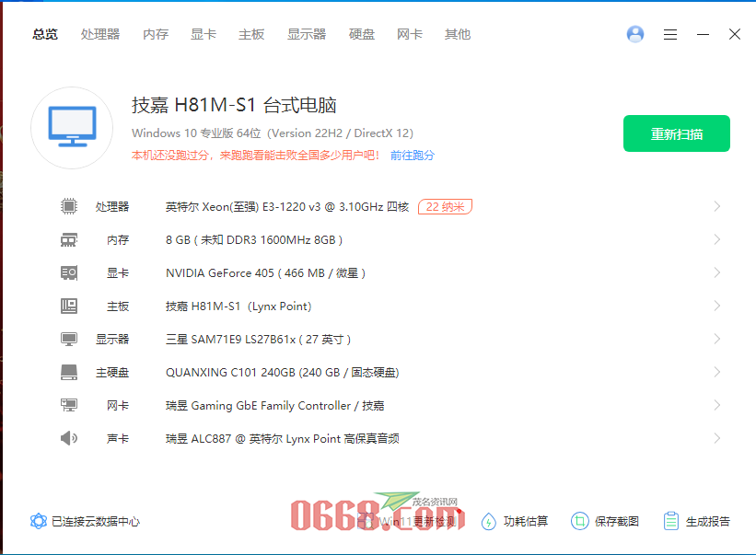The image size is (756, 555).
Task: Click the 生成报告 clipboard icon
Action: (670, 521)
